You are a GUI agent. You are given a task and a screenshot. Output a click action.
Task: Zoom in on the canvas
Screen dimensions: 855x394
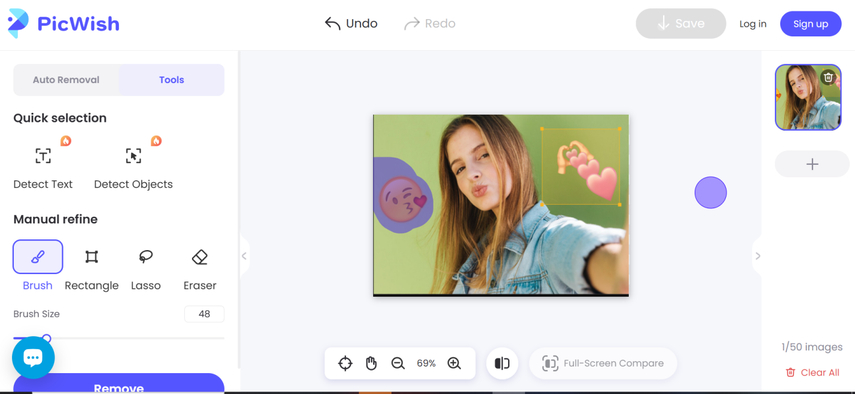tap(454, 363)
